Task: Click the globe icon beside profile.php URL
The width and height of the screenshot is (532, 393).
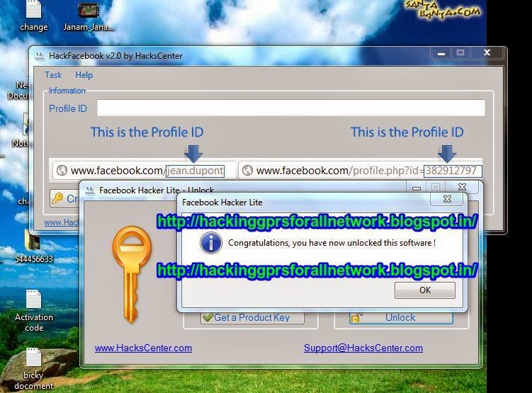Action: click(247, 170)
